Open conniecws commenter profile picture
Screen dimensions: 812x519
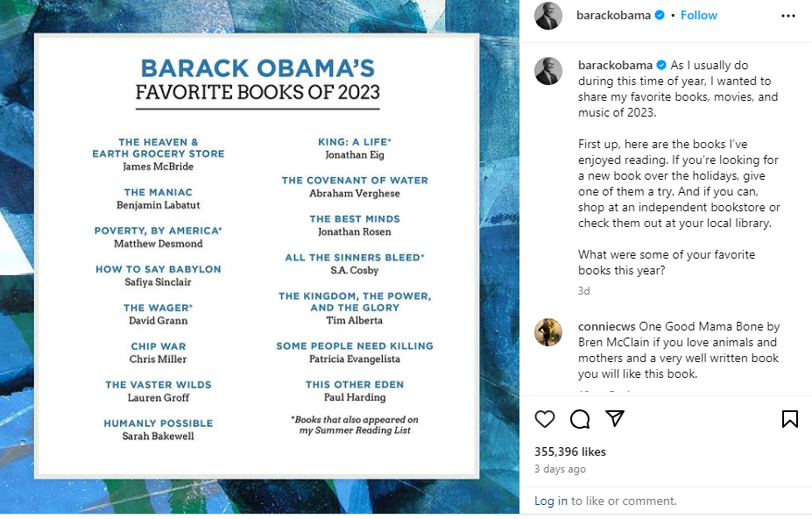click(x=547, y=332)
